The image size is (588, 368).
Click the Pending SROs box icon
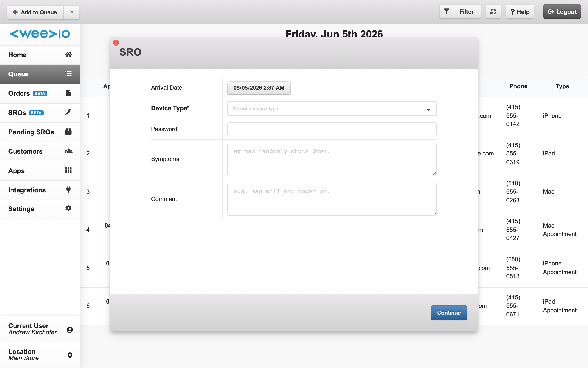(68, 131)
